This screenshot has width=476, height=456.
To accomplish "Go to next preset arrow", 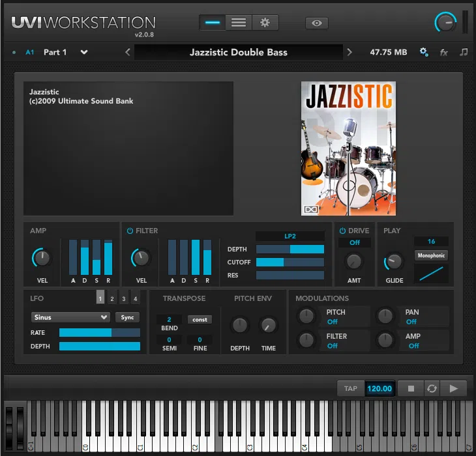I will coord(350,52).
